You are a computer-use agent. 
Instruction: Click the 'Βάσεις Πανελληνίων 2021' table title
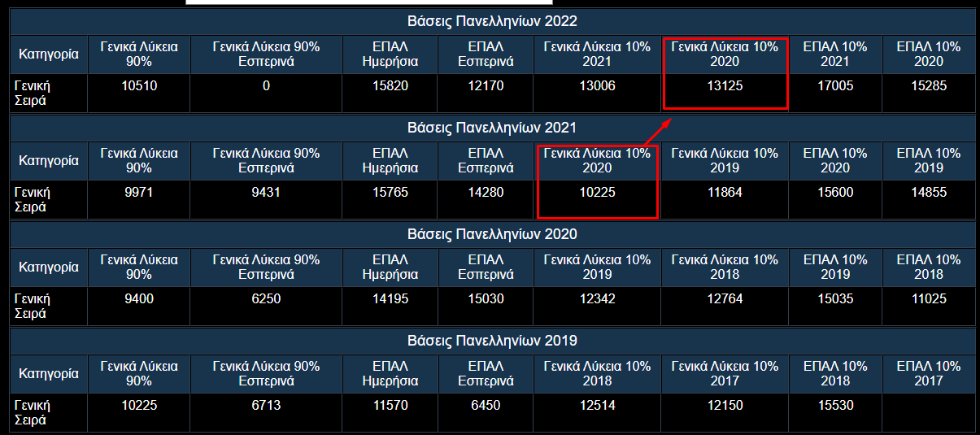tap(491, 128)
